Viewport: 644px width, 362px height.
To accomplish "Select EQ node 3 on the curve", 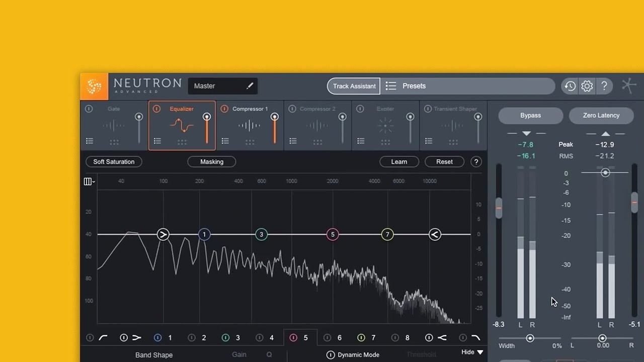I will click(261, 234).
